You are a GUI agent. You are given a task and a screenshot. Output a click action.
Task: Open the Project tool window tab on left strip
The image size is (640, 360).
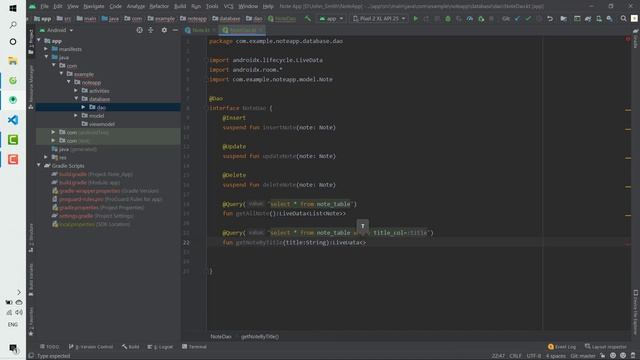[31, 42]
